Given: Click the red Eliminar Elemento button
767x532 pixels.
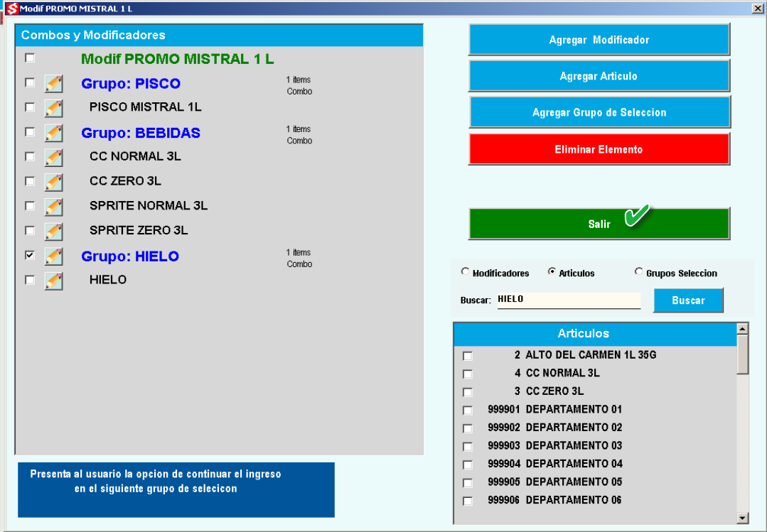Looking at the screenshot, I should pos(599,149).
